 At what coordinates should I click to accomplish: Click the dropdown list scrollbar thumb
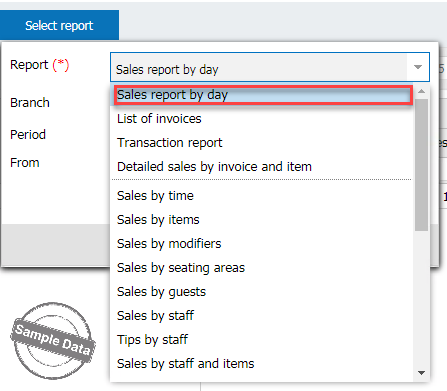coord(421,165)
